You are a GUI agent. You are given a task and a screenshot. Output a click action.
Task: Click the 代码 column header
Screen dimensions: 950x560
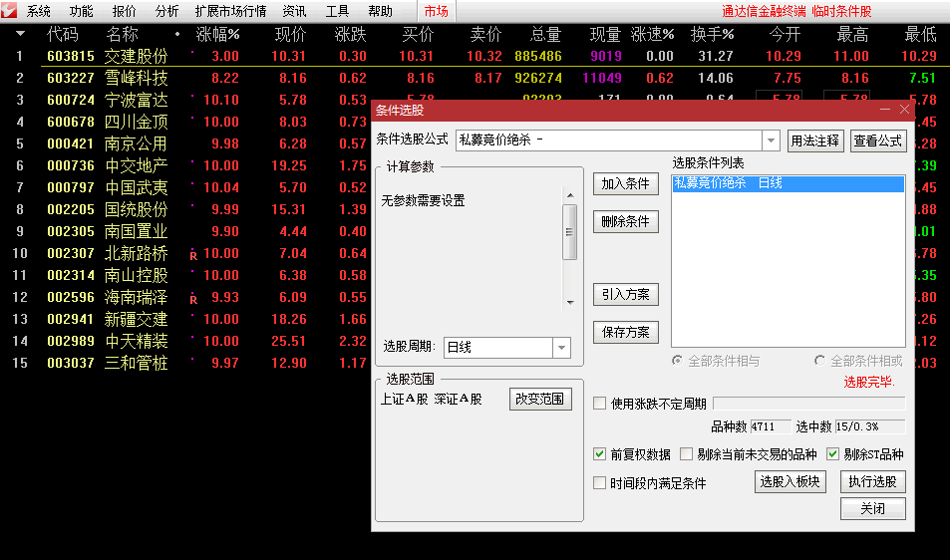(x=63, y=35)
